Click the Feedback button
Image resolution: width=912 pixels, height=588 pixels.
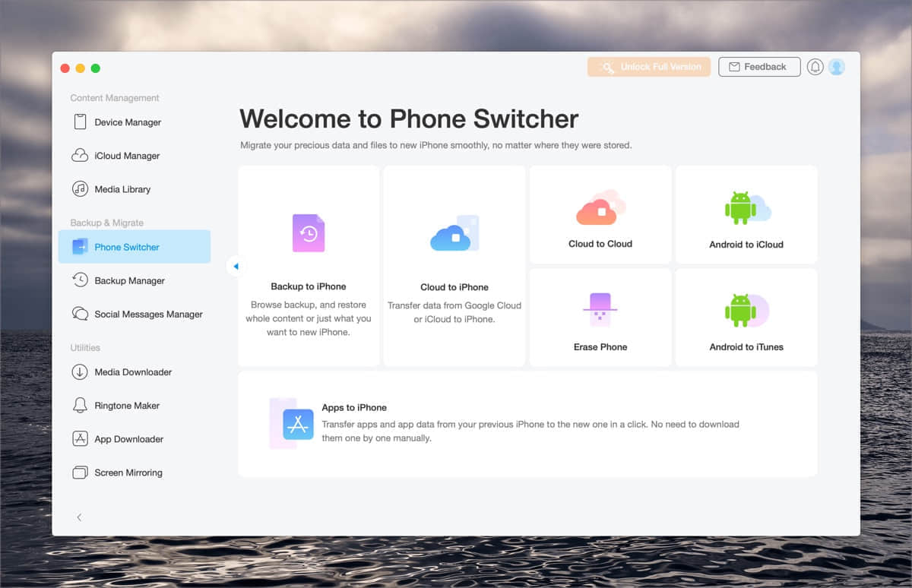[x=759, y=67]
